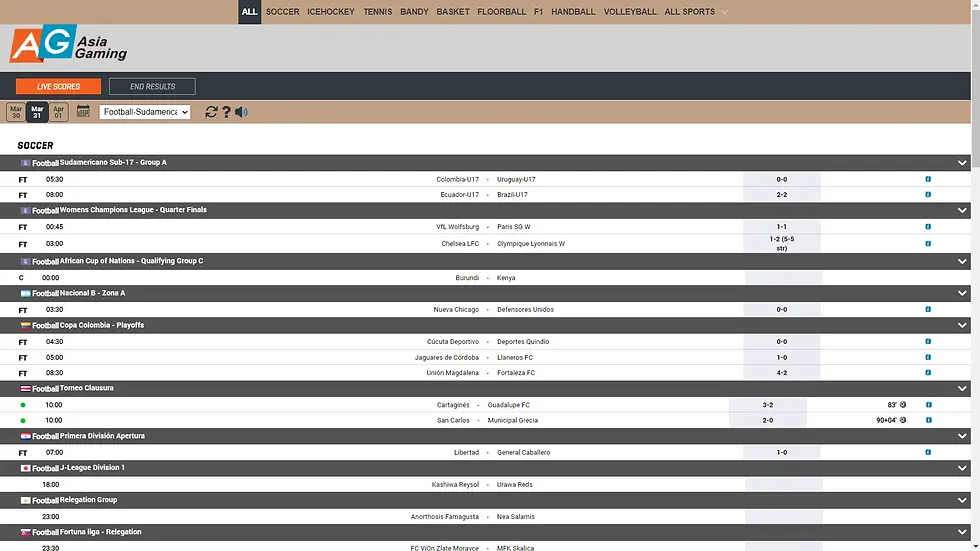Image resolution: width=980 pixels, height=551 pixels.
Task: Open info icon for Nueva Chicago match
Action: [x=928, y=309]
